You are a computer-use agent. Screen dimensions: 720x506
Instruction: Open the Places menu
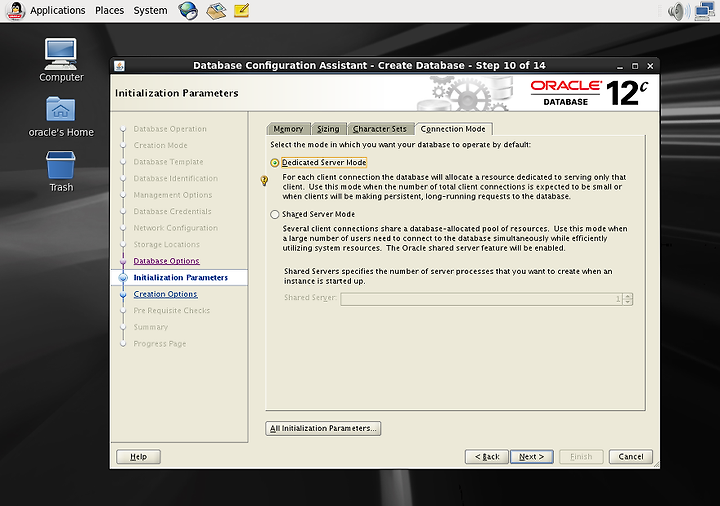pos(109,10)
